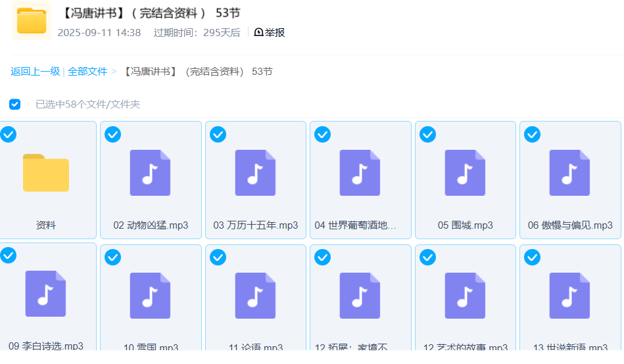Untick the 06 傲慢与偏见.mp3 checkmark
Screen dimensions: 624x364
click(x=532, y=135)
